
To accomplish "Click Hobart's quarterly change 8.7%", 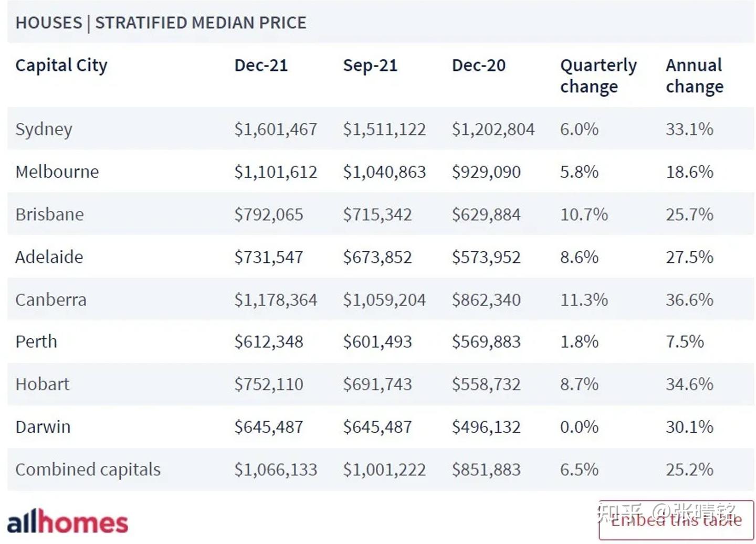I will (x=579, y=385).
